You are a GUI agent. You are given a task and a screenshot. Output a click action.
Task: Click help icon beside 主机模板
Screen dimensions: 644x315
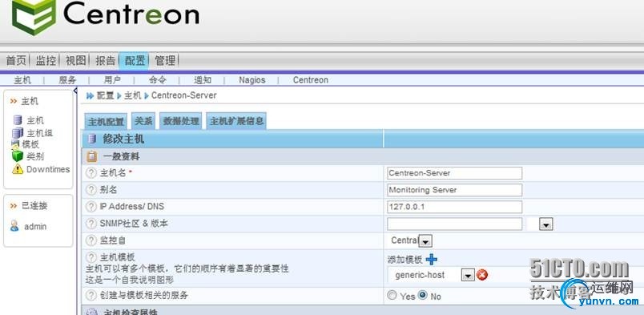click(x=91, y=257)
